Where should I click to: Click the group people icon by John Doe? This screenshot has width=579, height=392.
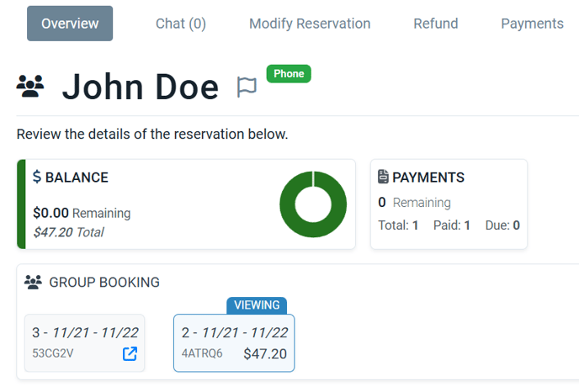(30, 87)
